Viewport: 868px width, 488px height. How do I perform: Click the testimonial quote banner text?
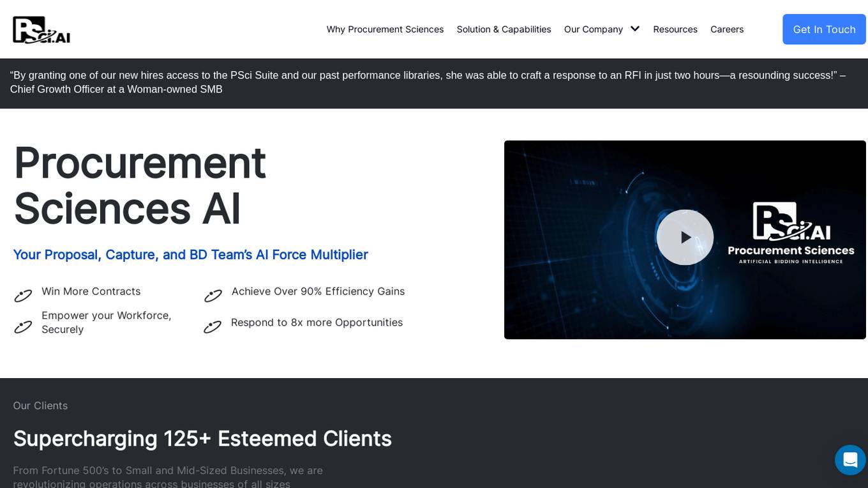click(428, 82)
